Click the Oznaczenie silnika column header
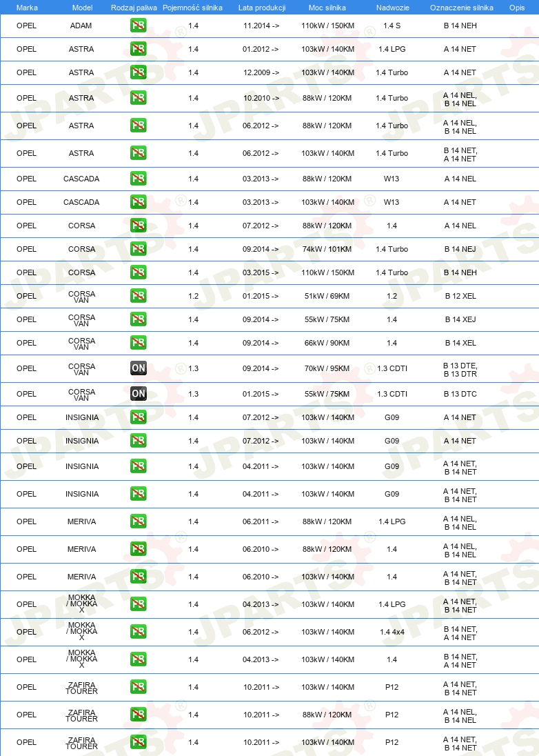 point(461,8)
